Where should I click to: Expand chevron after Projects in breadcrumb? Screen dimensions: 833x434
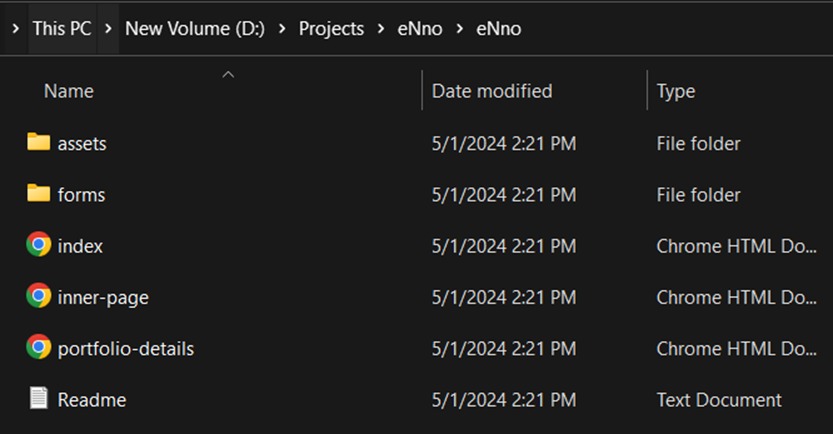coord(380,28)
